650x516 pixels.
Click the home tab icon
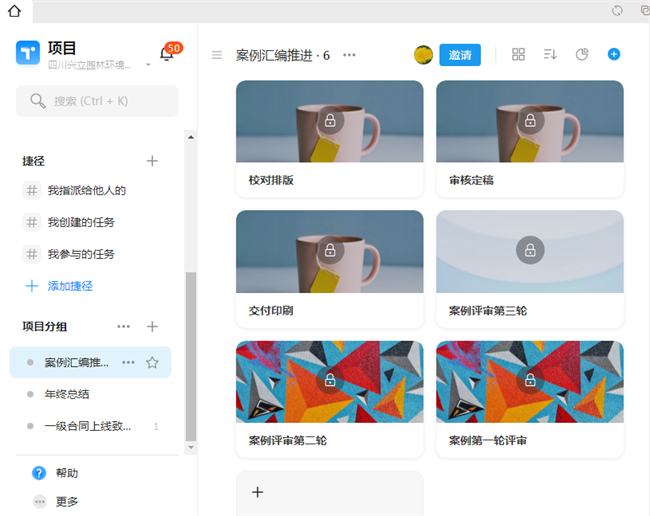pyautogui.click(x=15, y=10)
